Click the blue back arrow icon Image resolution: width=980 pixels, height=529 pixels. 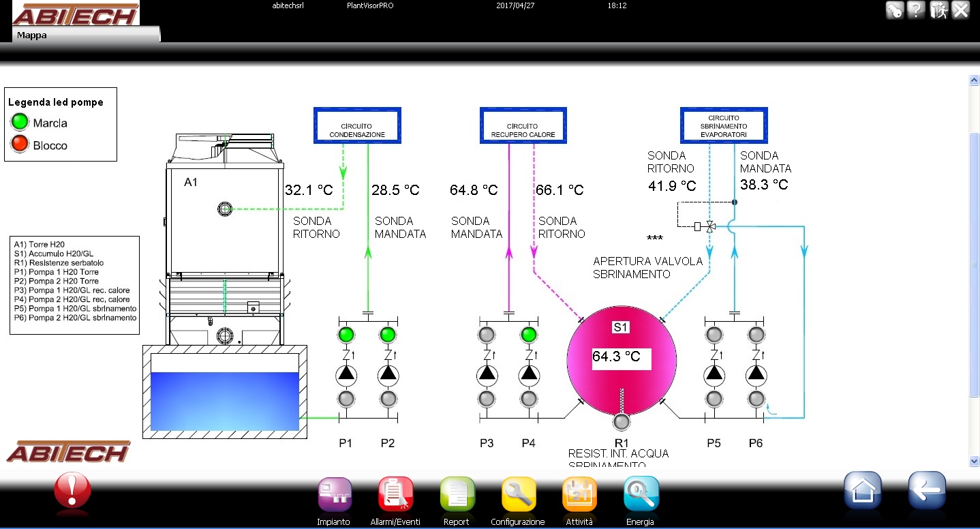click(927, 490)
